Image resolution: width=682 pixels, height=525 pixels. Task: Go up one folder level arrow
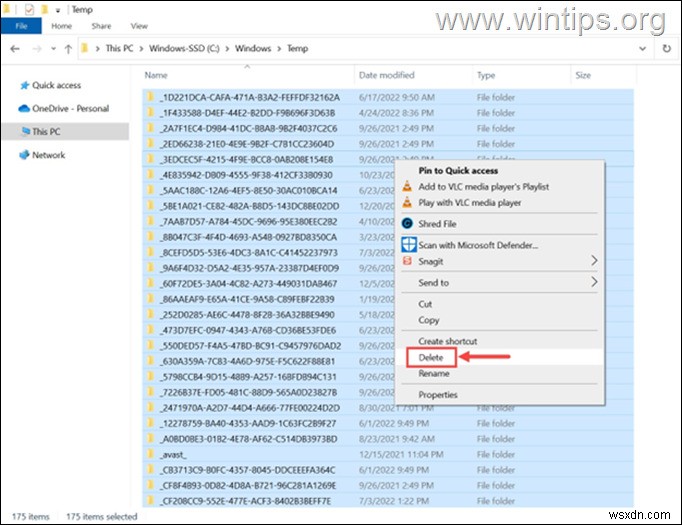(68, 49)
